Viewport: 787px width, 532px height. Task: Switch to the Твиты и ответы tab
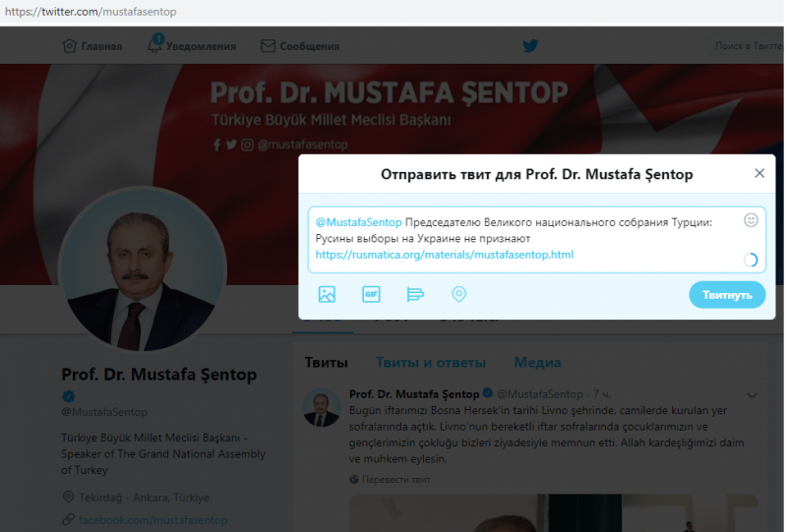click(x=431, y=362)
